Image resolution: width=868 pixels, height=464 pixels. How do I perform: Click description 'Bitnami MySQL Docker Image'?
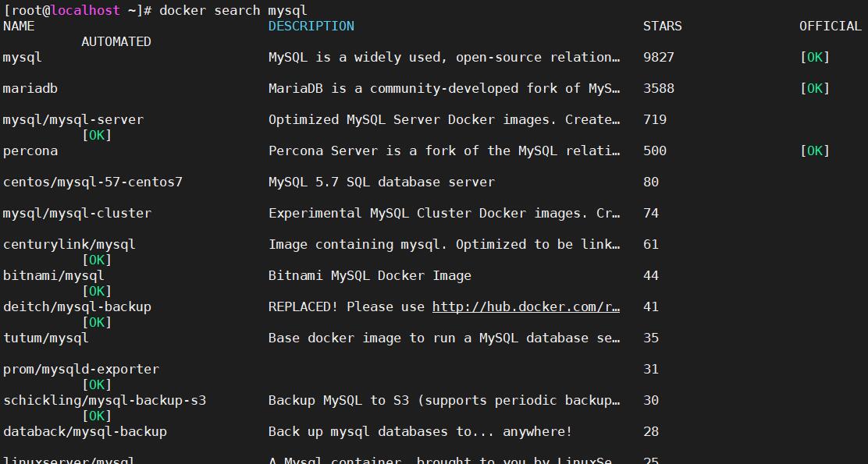click(x=370, y=275)
